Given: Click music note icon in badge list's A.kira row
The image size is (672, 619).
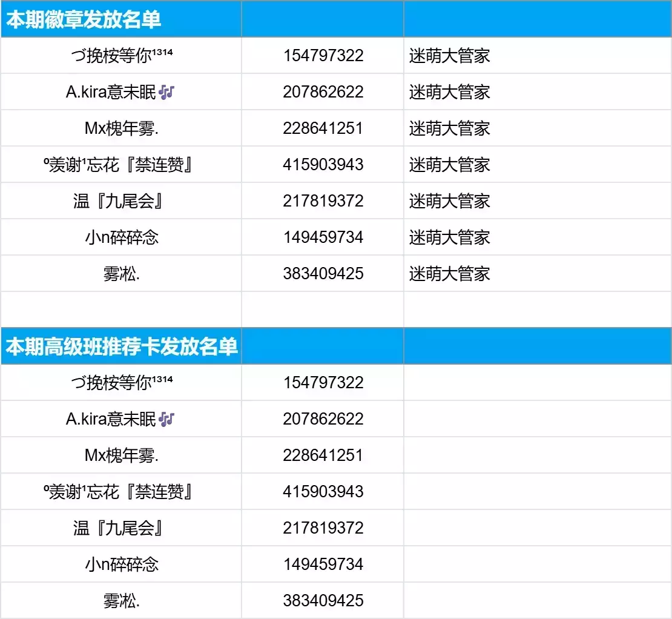Looking at the screenshot, I should click(166, 92).
